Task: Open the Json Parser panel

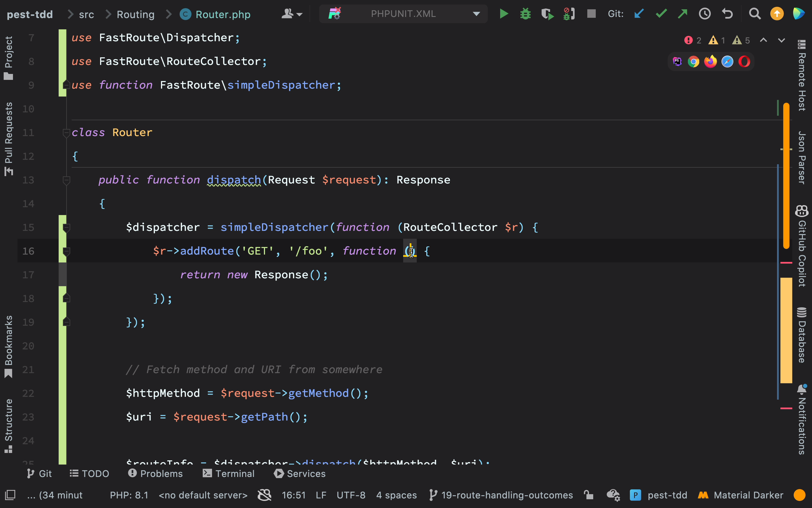Action: coord(802,157)
